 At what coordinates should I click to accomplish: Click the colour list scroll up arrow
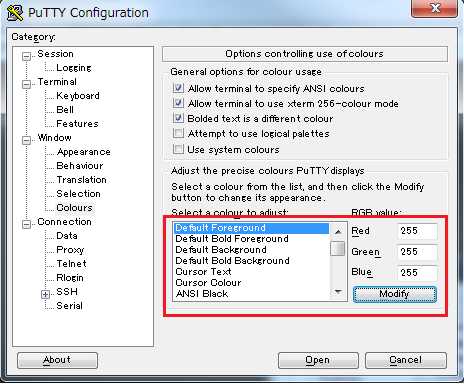[338, 231]
